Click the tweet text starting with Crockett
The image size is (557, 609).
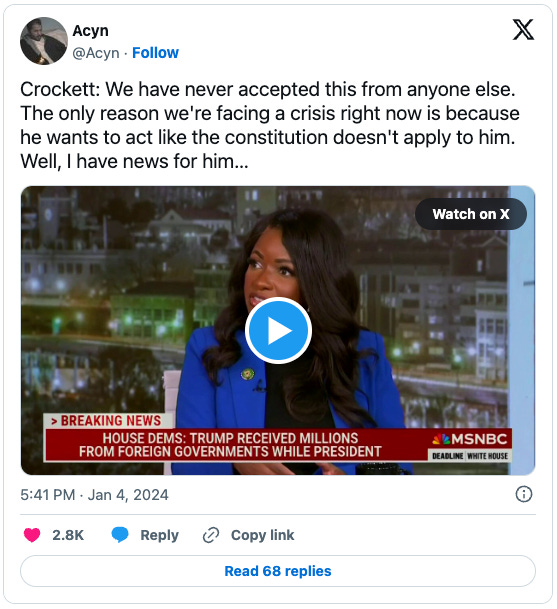point(270,125)
